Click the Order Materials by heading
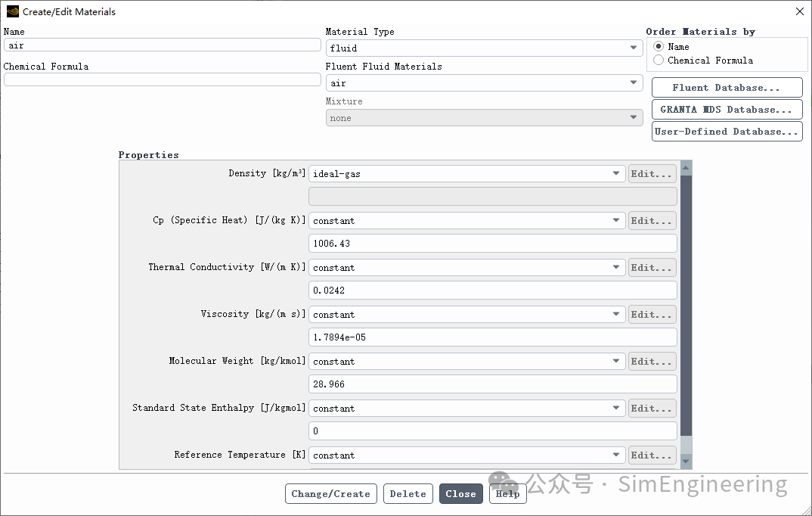The height and width of the screenshot is (516, 812). [701, 32]
